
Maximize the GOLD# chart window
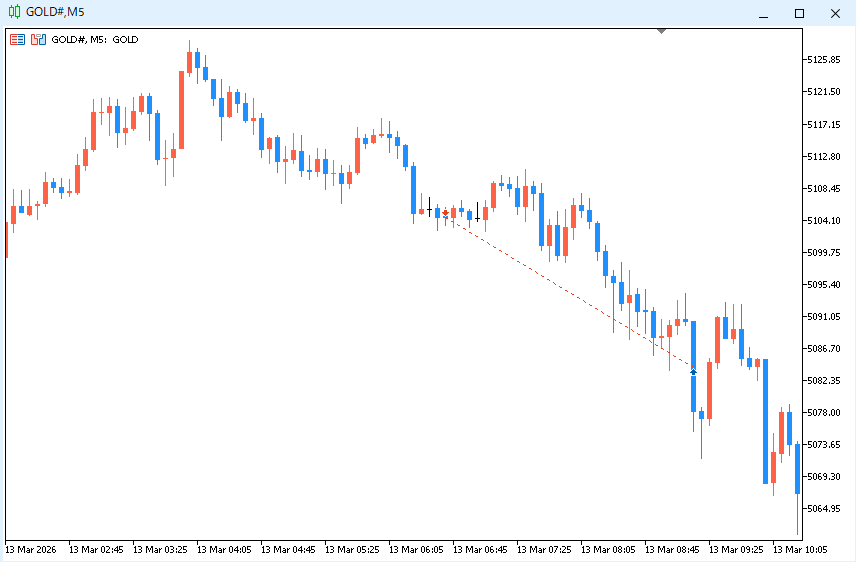(x=799, y=13)
